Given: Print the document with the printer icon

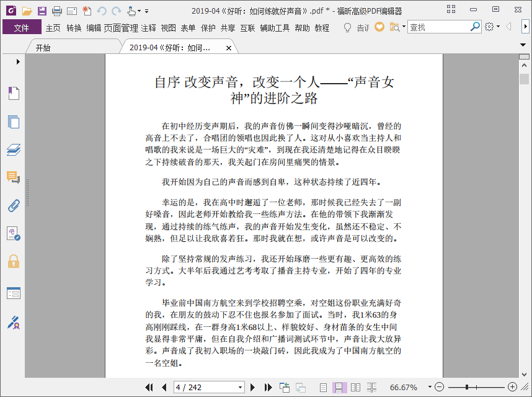Looking at the screenshot, I should coord(57,11).
